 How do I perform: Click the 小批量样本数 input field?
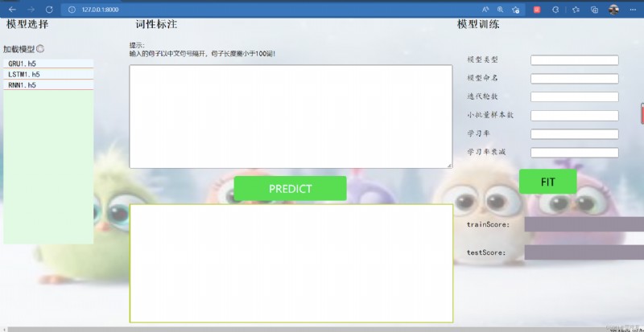coord(575,116)
